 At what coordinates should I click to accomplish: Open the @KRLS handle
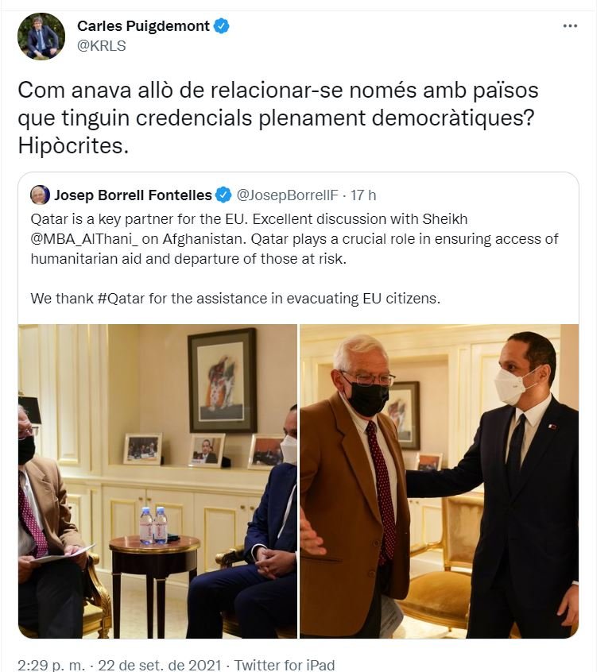(101, 46)
